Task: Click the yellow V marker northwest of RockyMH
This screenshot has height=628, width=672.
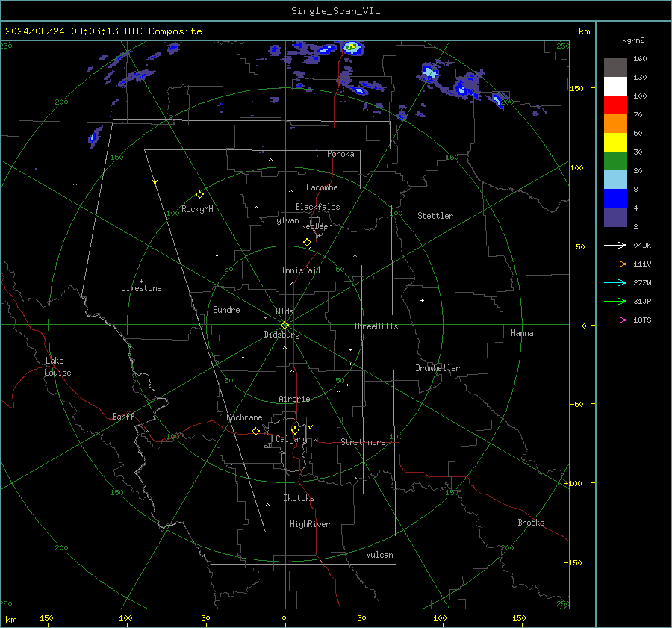Action: point(155,182)
